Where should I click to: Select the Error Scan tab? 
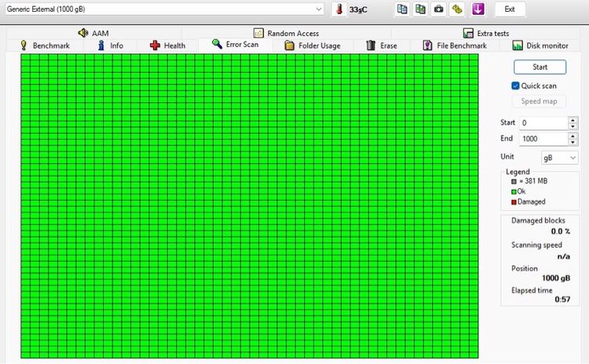click(236, 44)
